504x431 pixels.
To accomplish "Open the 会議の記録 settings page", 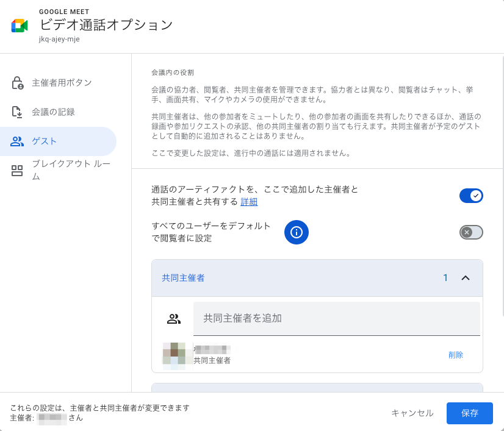I will tap(48, 112).
